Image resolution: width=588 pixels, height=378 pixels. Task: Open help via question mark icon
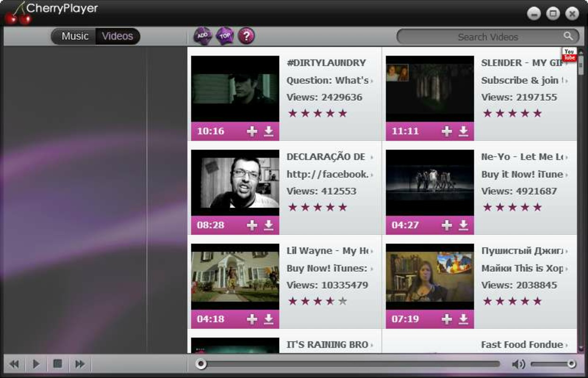point(246,35)
